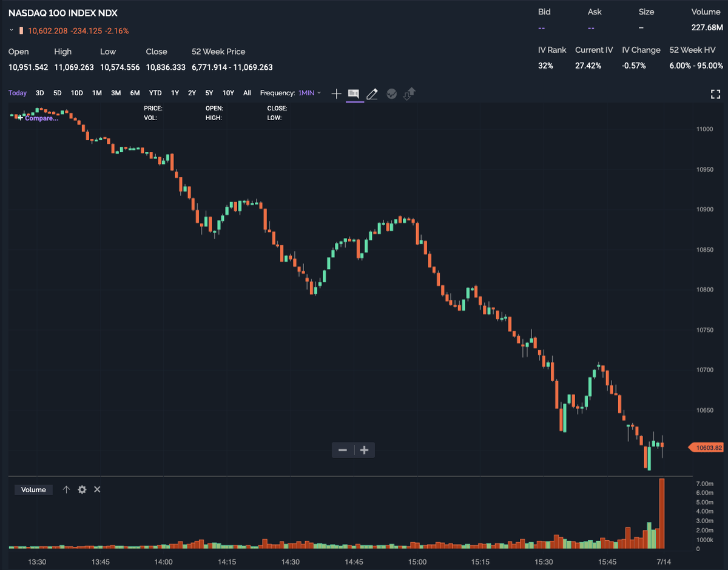Click the Close value 10,836.333

166,67
